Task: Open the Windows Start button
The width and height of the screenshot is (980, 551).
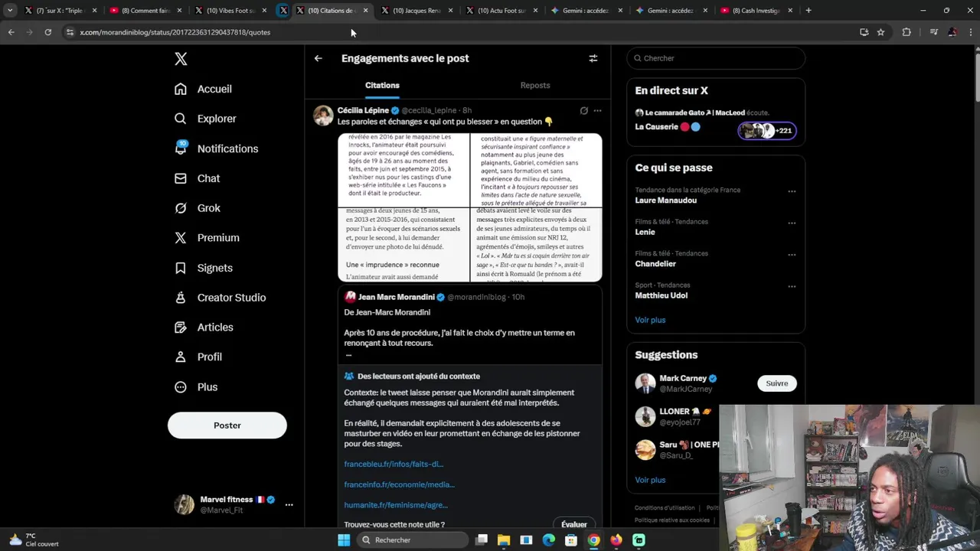Action: click(x=344, y=540)
